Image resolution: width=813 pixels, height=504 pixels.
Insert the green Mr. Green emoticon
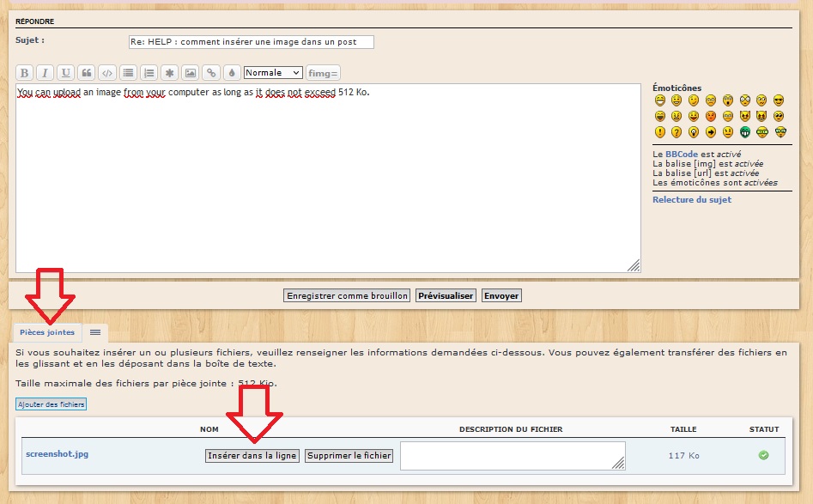point(745,132)
